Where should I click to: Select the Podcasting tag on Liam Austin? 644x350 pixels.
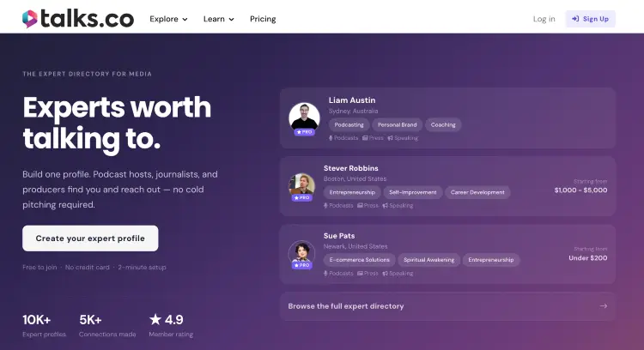349,124
